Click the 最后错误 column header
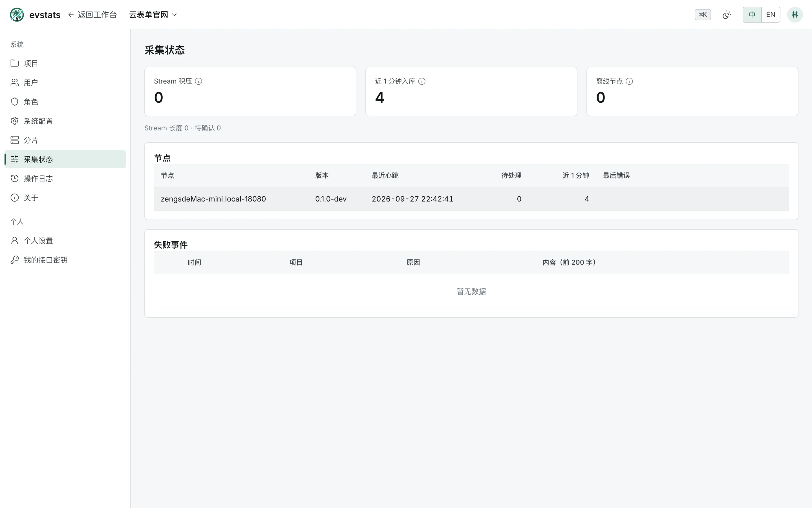This screenshot has height=508, width=812. [x=616, y=175]
